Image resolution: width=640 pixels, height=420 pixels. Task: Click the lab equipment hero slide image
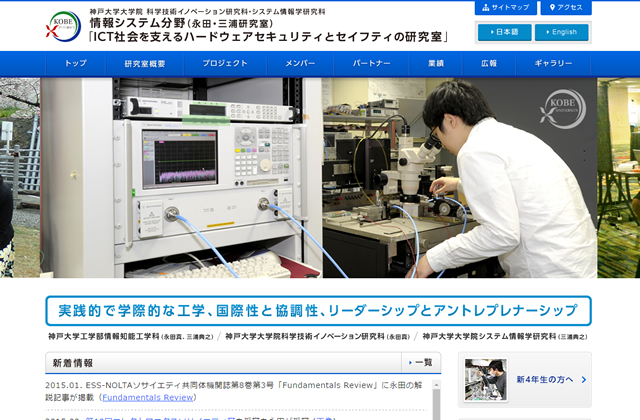click(x=318, y=178)
